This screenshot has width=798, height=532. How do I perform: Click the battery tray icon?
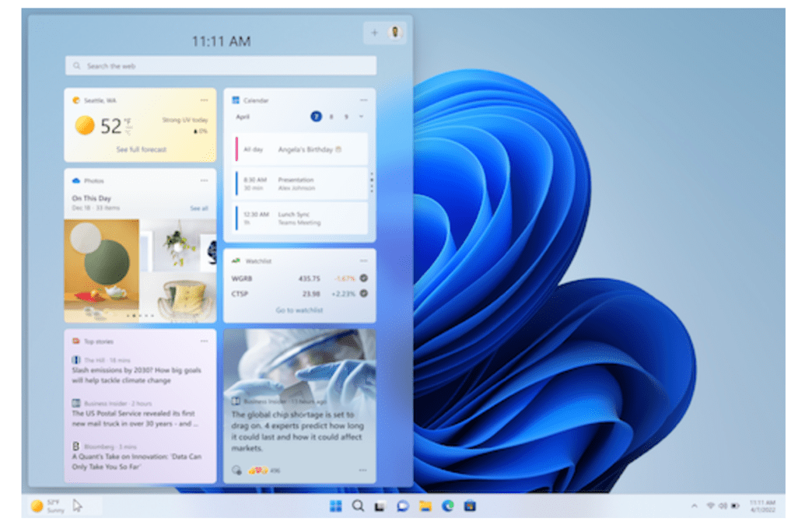736,506
